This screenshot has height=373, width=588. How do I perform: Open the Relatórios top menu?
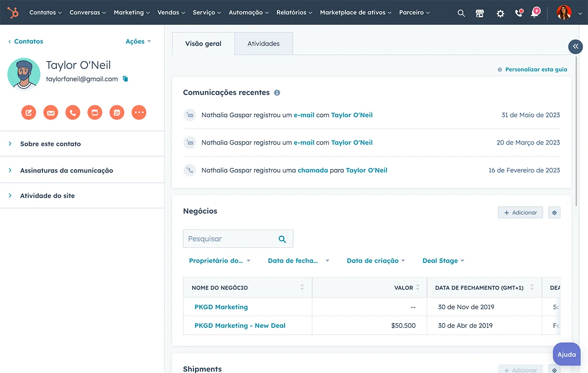(x=294, y=12)
